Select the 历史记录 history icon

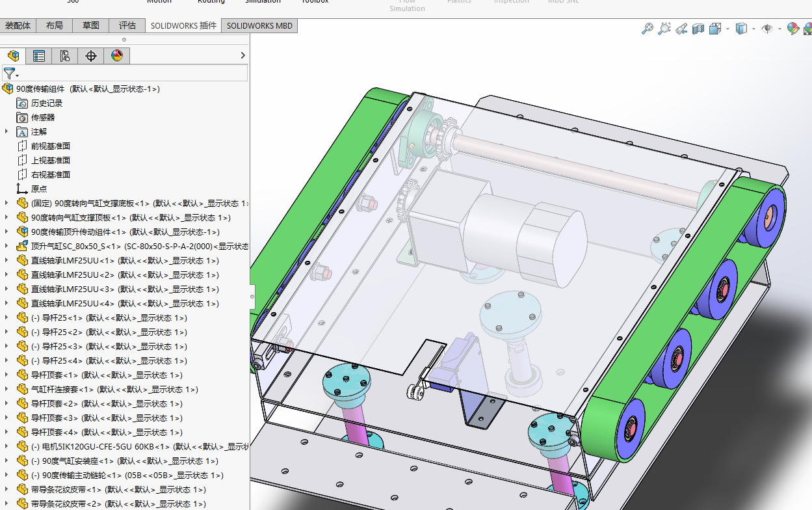[x=22, y=103]
